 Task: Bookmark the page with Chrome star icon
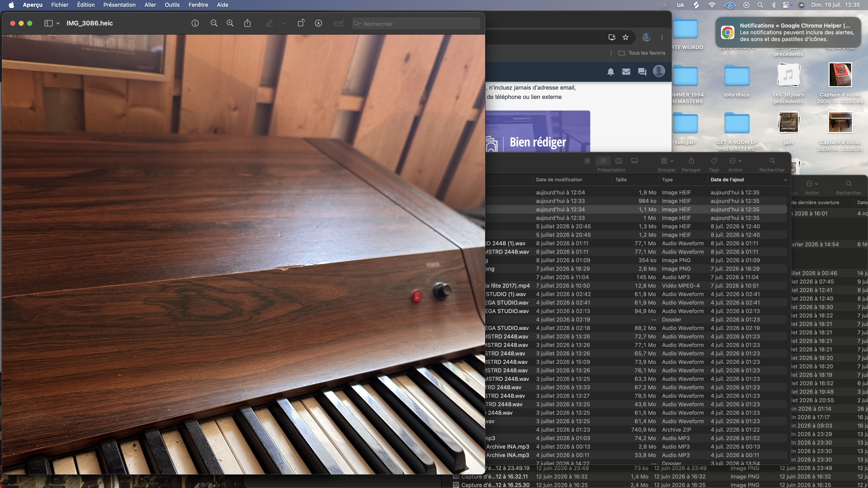[x=625, y=37]
